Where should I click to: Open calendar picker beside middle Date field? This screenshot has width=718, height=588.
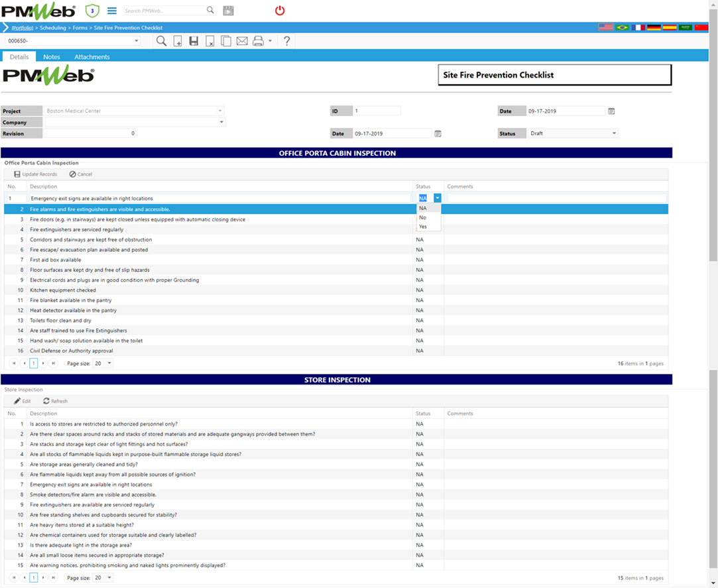click(438, 134)
